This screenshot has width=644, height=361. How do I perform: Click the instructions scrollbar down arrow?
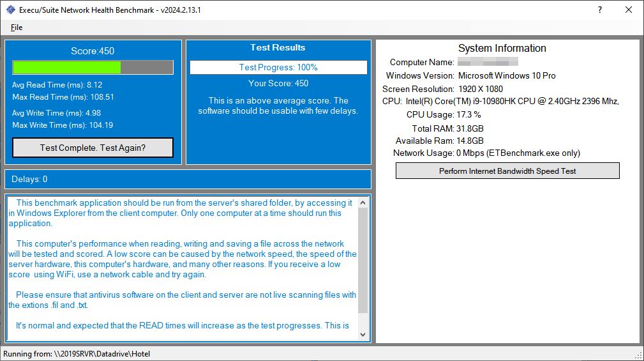tap(363, 335)
